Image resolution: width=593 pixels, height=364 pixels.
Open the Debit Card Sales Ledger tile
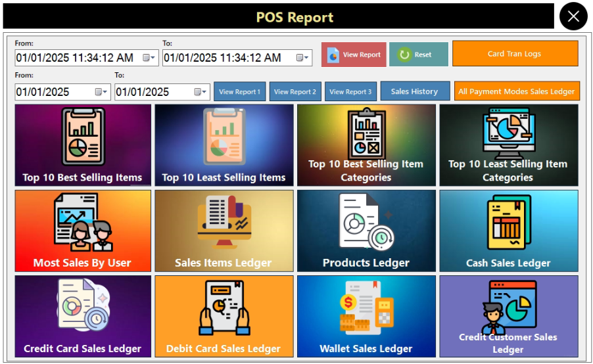click(224, 317)
